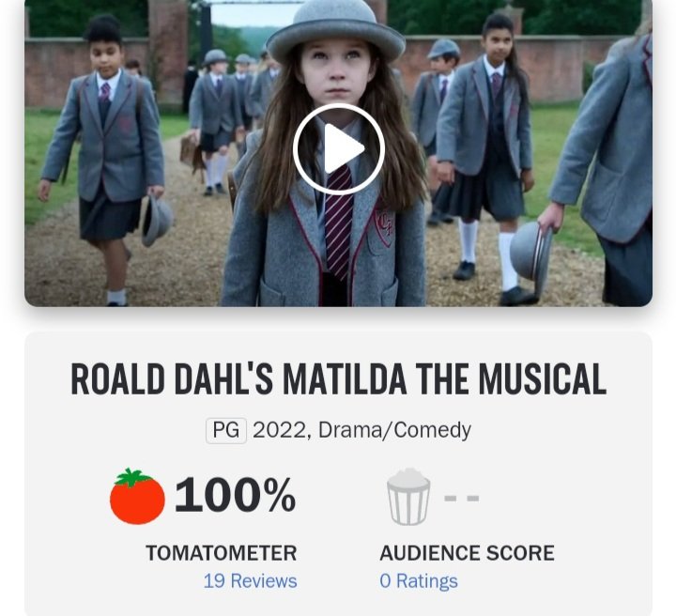The height and width of the screenshot is (616, 676).
Task: Click the AUDIENCE SCORE label
Action: point(467,553)
